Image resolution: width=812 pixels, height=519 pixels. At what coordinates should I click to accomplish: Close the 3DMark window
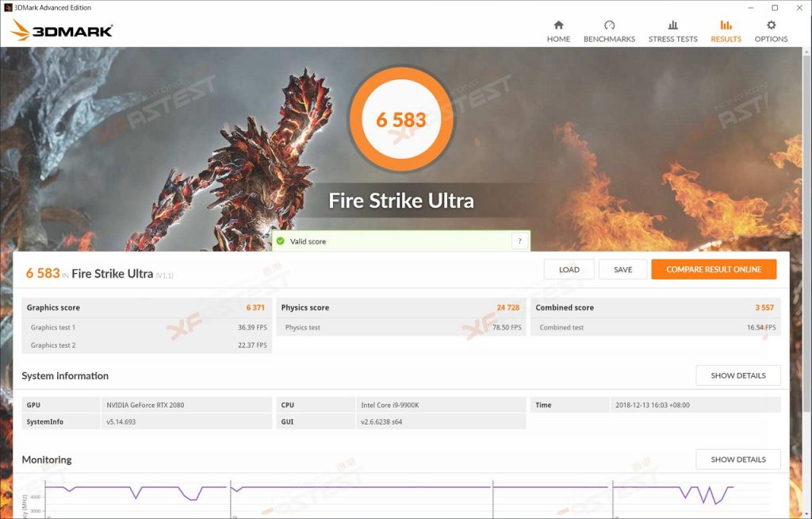click(x=799, y=8)
